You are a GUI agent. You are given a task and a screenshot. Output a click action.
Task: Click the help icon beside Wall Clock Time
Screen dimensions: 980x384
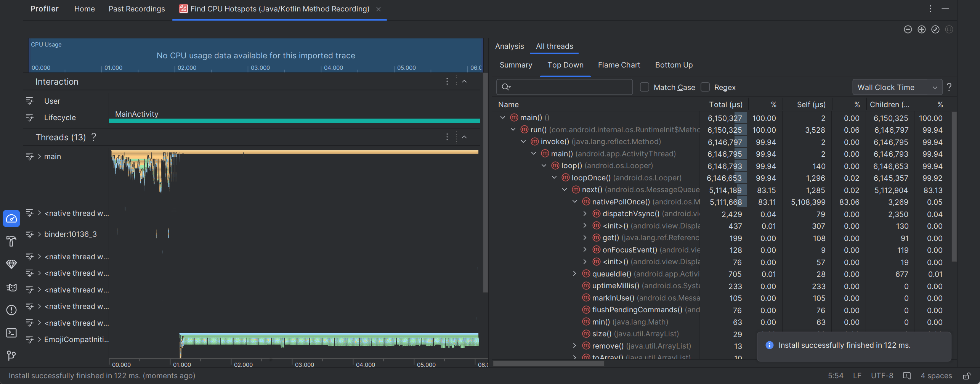[x=949, y=87]
